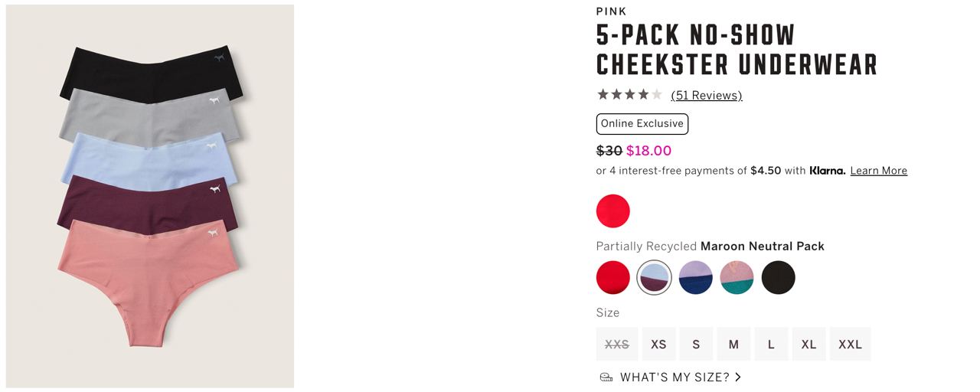Choose size XL
Image resolution: width=980 pixels, height=392 pixels.
click(808, 345)
